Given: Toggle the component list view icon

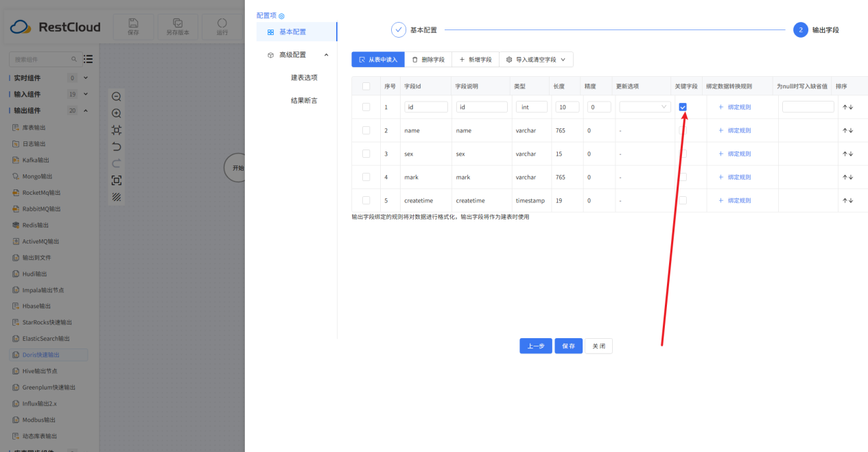Looking at the screenshot, I should (88, 60).
